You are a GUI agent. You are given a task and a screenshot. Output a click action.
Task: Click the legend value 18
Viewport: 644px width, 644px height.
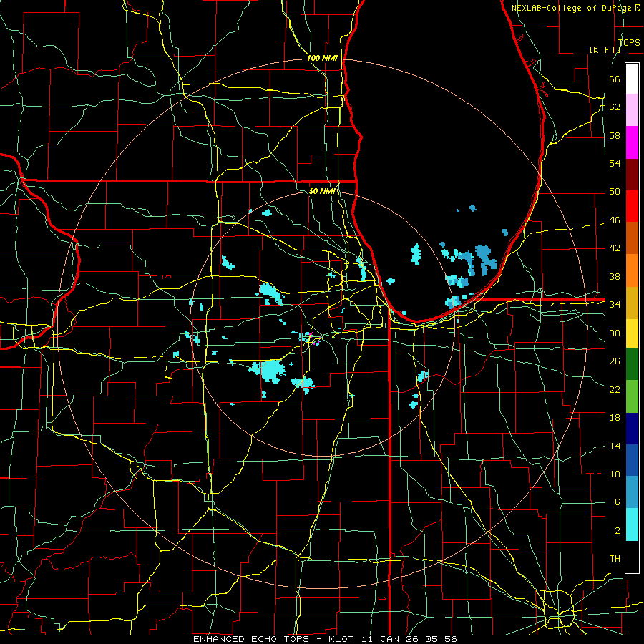tap(615, 418)
